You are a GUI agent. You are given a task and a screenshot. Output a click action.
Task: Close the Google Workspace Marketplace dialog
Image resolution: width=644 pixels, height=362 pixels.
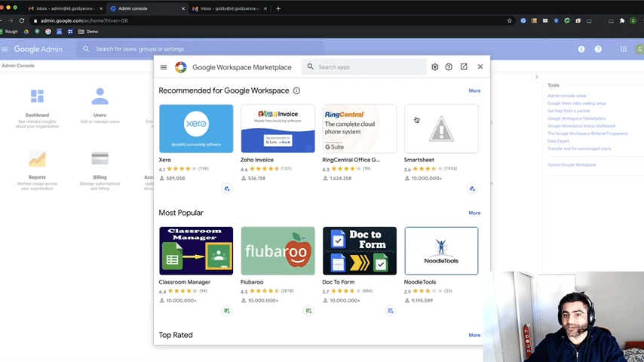(480, 66)
